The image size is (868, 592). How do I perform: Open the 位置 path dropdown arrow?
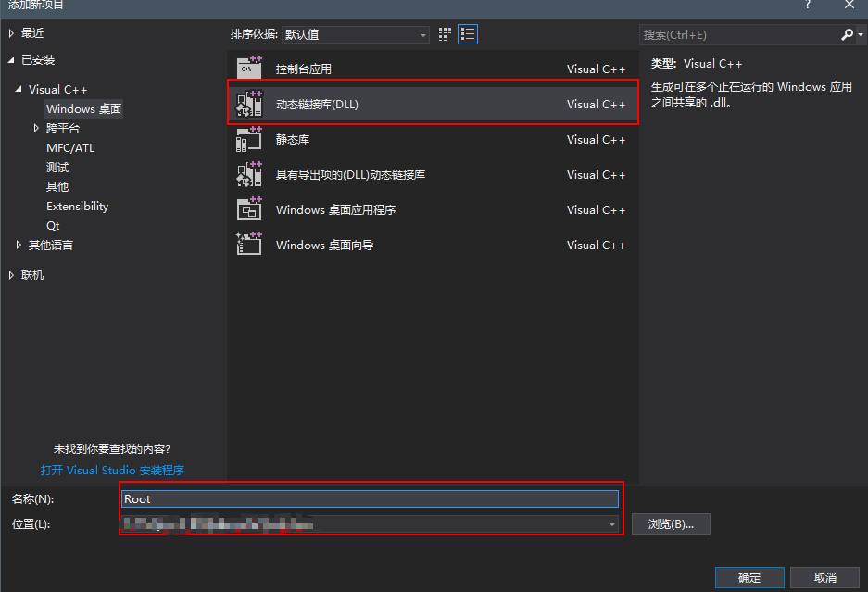point(610,523)
